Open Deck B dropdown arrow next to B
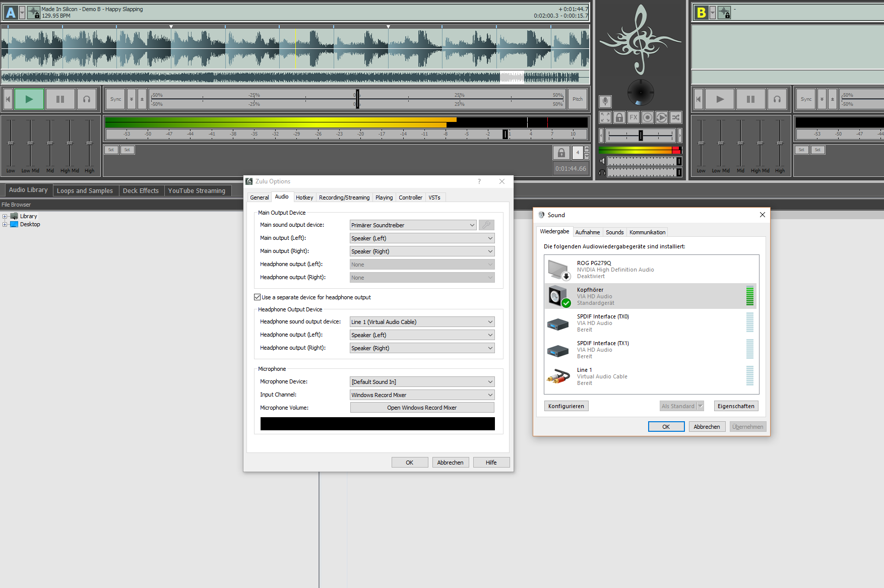 click(713, 12)
